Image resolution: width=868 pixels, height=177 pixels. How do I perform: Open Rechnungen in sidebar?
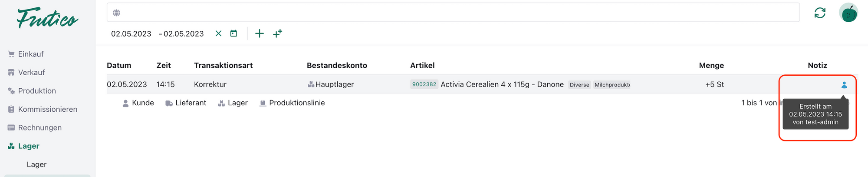coord(39,127)
